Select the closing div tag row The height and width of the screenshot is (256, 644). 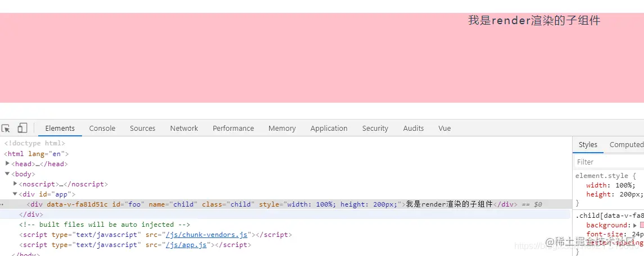(31, 214)
